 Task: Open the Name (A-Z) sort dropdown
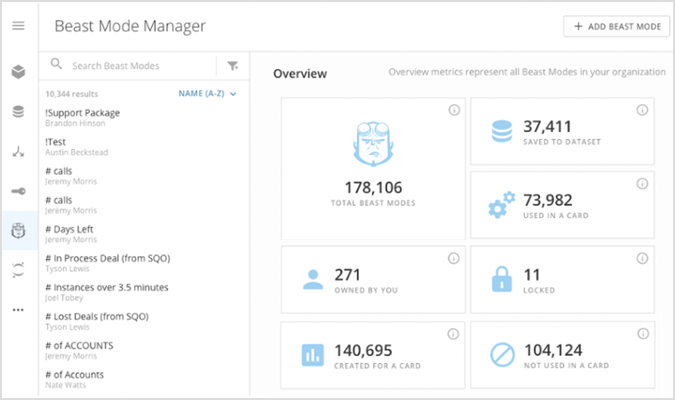[207, 93]
